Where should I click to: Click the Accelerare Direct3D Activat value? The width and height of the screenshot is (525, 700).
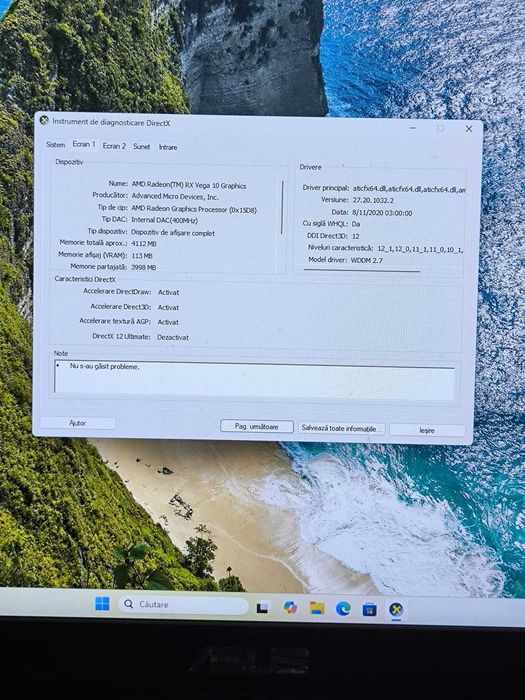click(x=168, y=308)
